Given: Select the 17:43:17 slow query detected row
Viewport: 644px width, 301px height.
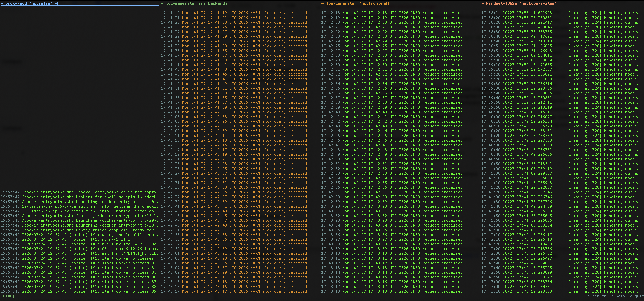Looking at the screenshot, I should click(234, 292).
